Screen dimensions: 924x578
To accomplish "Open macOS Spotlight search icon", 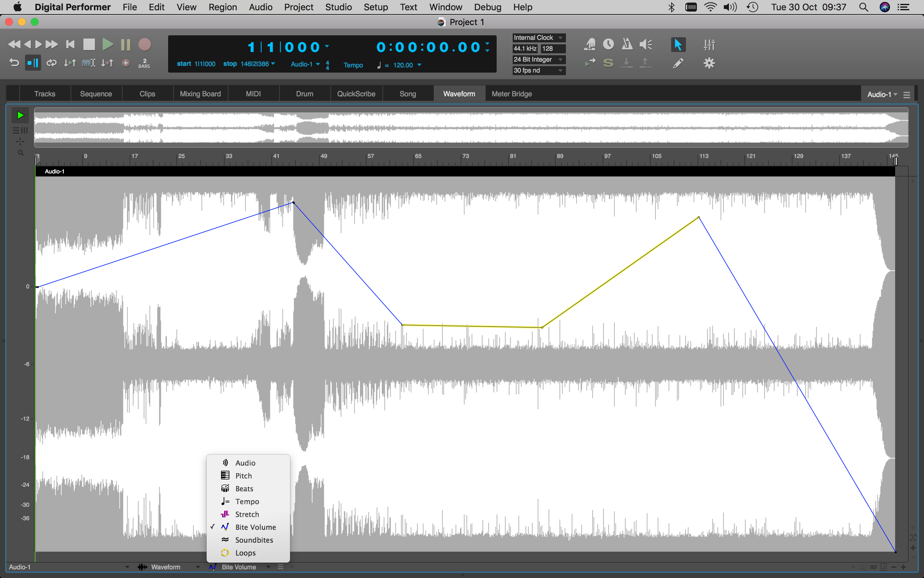I will coord(864,7).
